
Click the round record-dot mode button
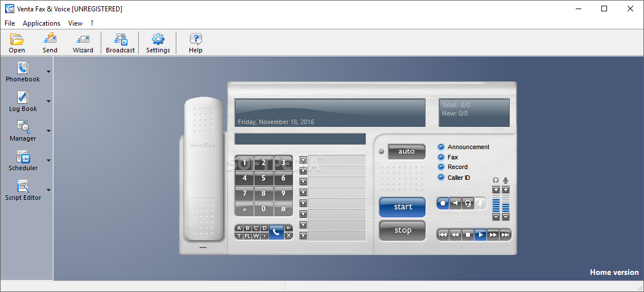[443, 203]
